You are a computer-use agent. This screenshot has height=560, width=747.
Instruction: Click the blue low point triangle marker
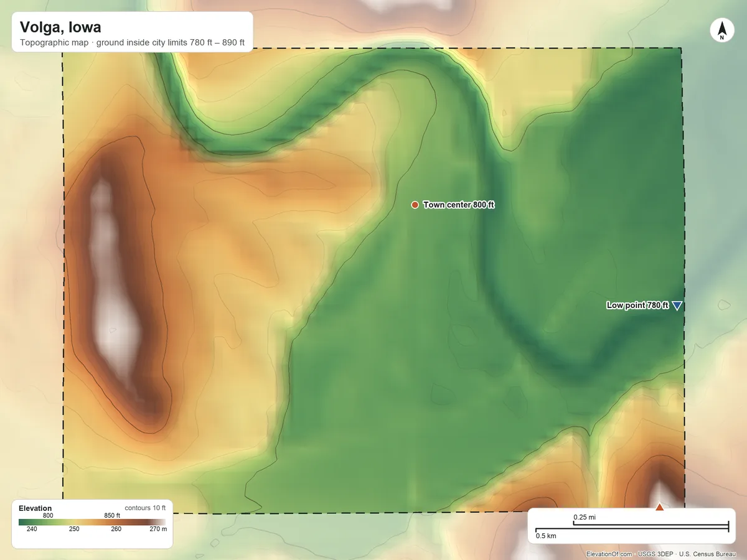tap(677, 306)
